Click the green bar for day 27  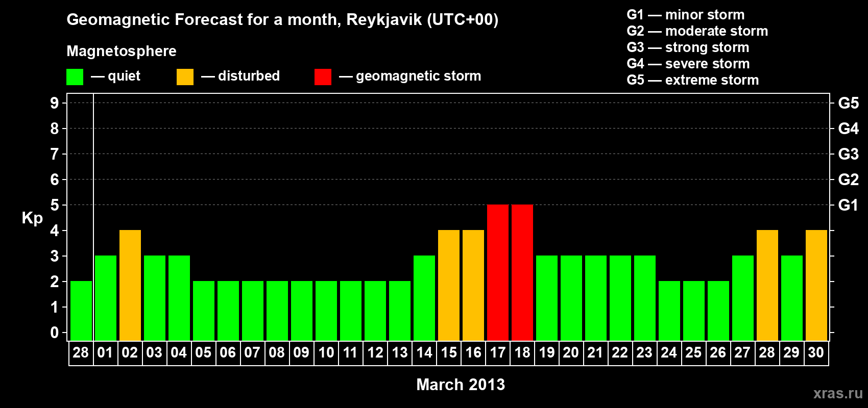(743, 298)
